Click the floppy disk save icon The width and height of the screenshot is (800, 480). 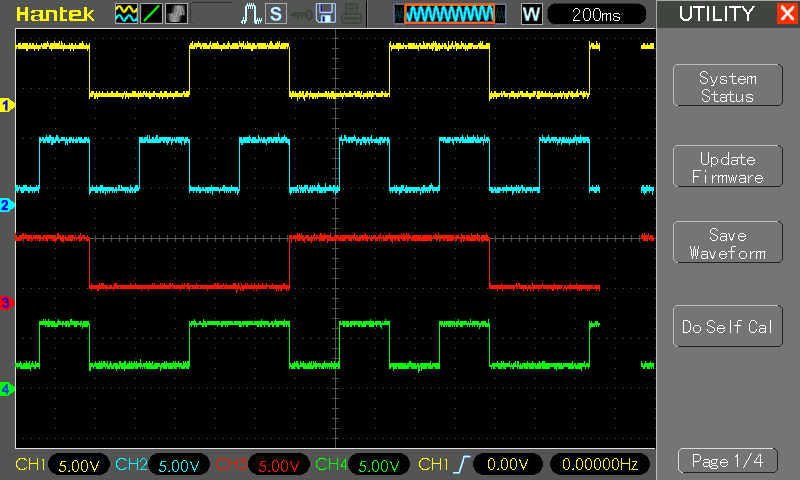325,14
